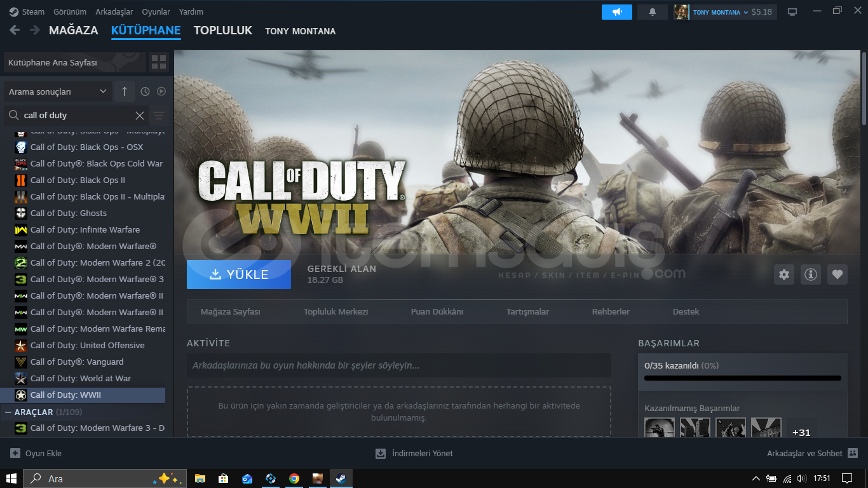The image size is (868, 488).
Task: Click the Tony Montana avatar picture
Action: (682, 12)
